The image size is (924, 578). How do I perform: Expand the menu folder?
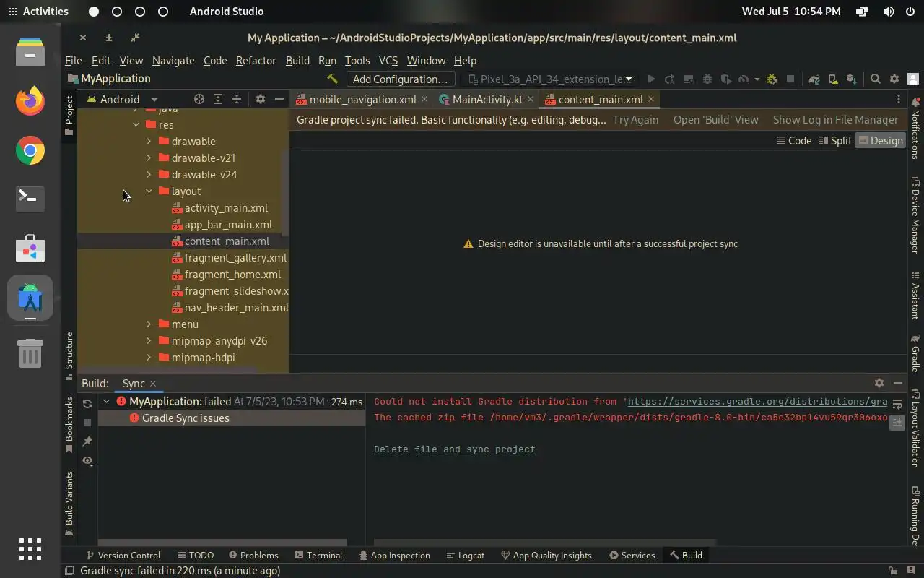pyautogui.click(x=149, y=324)
